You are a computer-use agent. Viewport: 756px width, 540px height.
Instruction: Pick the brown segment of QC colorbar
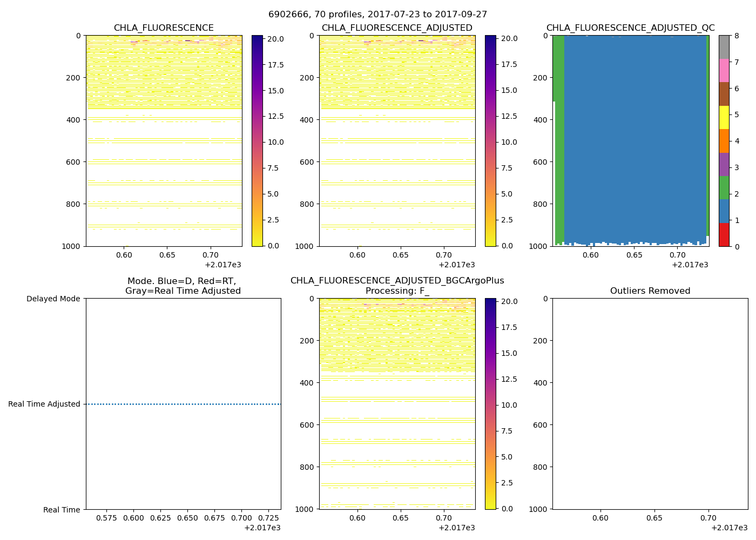tap(724, 94)
